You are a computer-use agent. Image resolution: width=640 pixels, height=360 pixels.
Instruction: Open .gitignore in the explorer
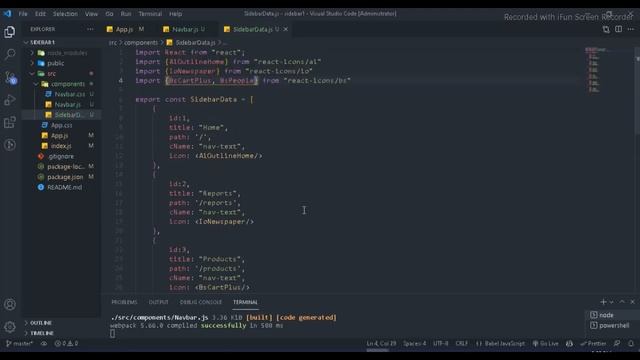pos(61,156)
